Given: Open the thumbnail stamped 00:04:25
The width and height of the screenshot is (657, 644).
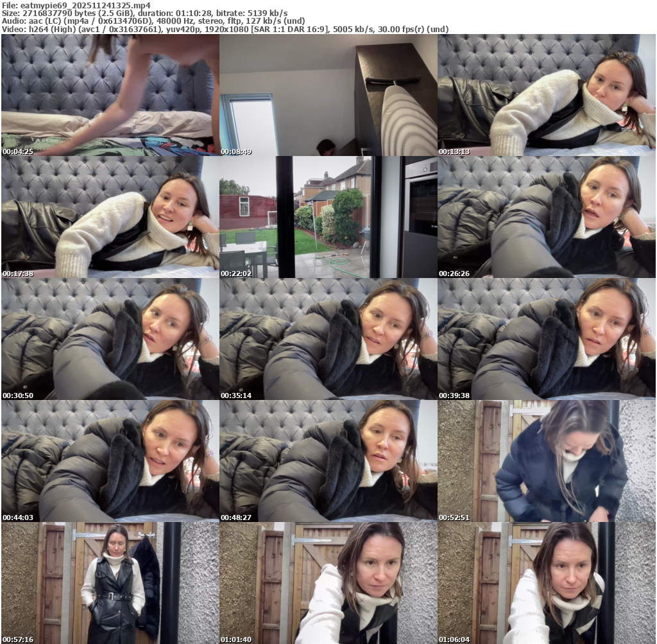Looking at the screenshot, I should pyautogui.click(x=110, y=95).
